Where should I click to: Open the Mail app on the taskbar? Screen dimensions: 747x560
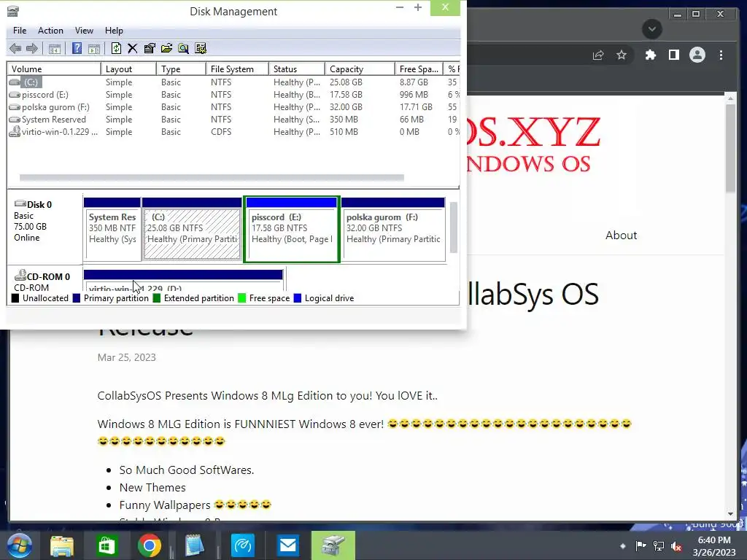click(x=287, y=545)
